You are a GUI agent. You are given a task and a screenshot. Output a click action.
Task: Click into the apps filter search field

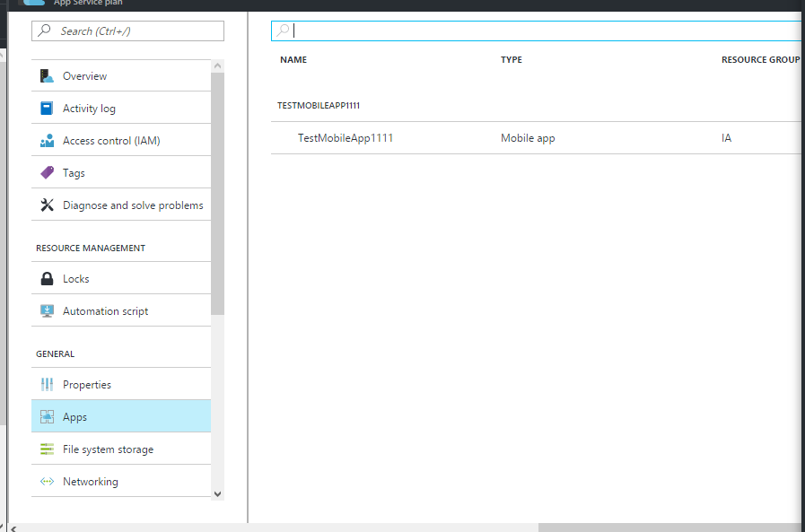tap(537, 31)
